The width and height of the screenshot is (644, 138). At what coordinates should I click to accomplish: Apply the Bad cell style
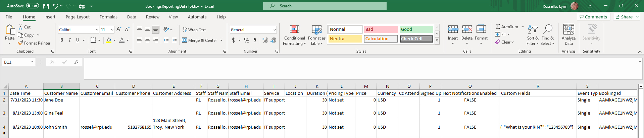(x=381, y=29)
